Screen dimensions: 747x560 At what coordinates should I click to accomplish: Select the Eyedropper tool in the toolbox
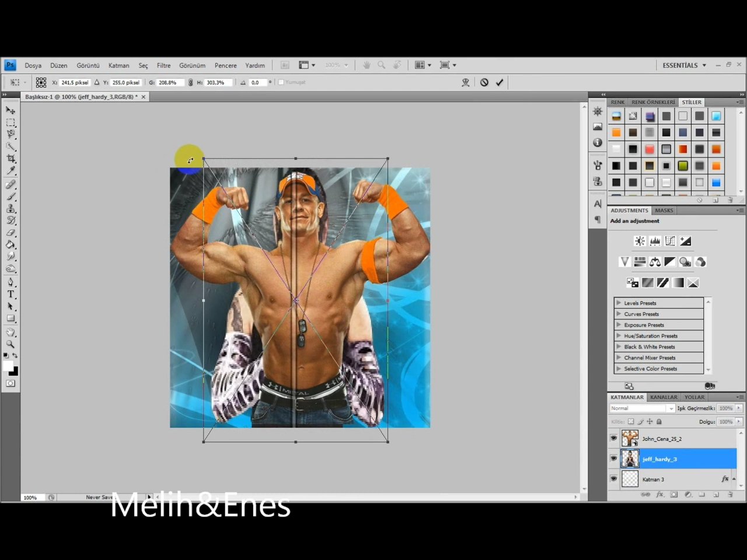tap(11, 171)
